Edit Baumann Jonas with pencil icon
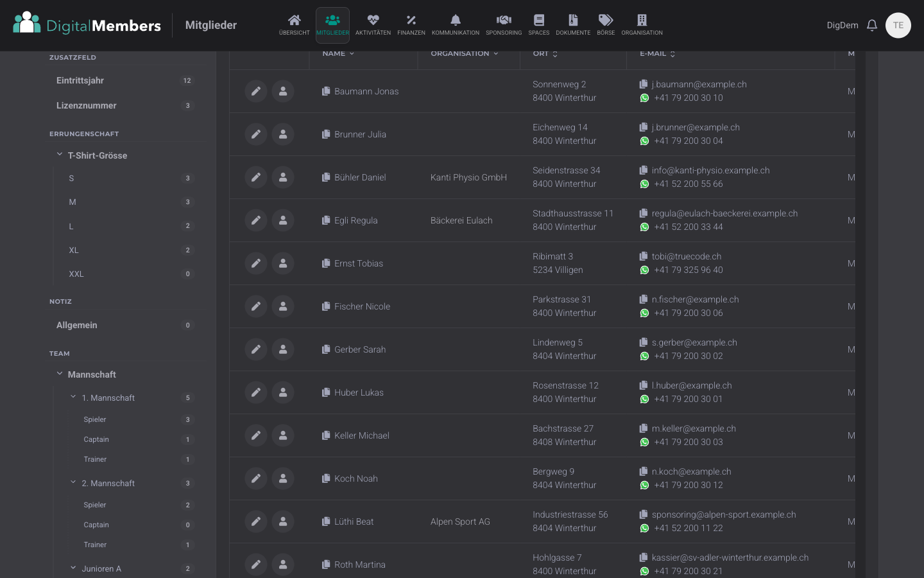924x578 pixels. point(256,91)
